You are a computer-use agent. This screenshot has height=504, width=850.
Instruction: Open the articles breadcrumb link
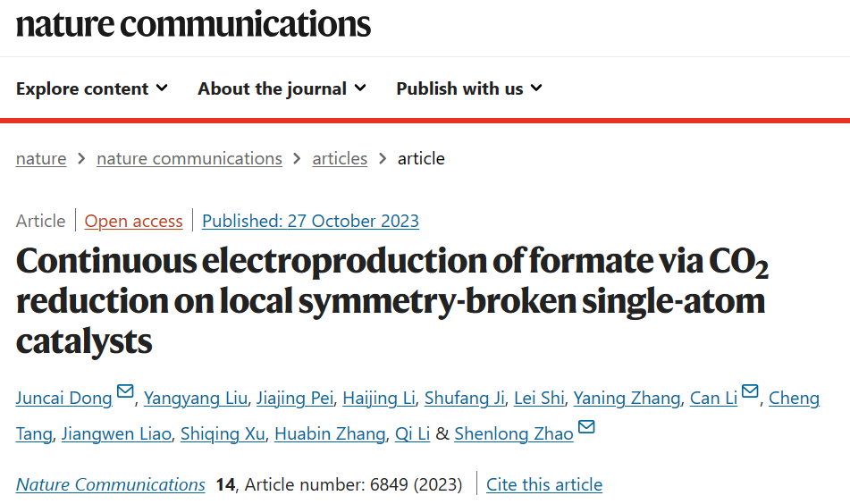[x=340, y=159]
